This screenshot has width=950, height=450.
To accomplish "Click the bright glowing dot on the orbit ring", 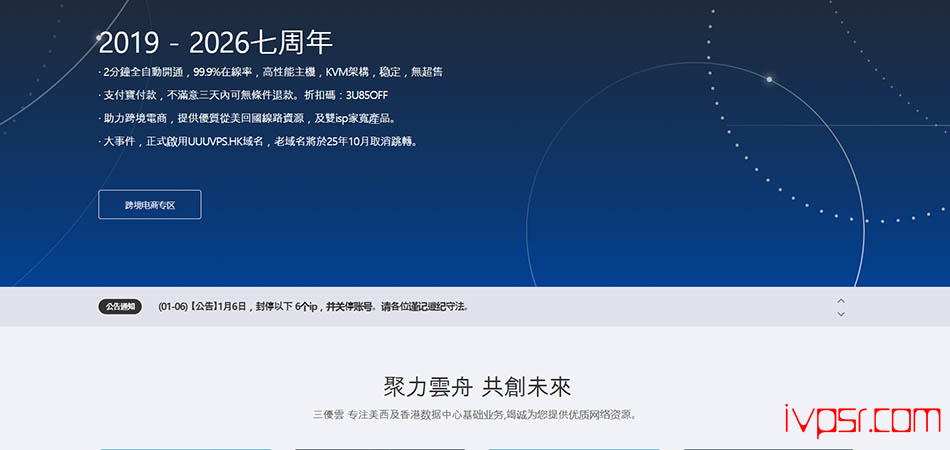I will click(x=769, y=79).
